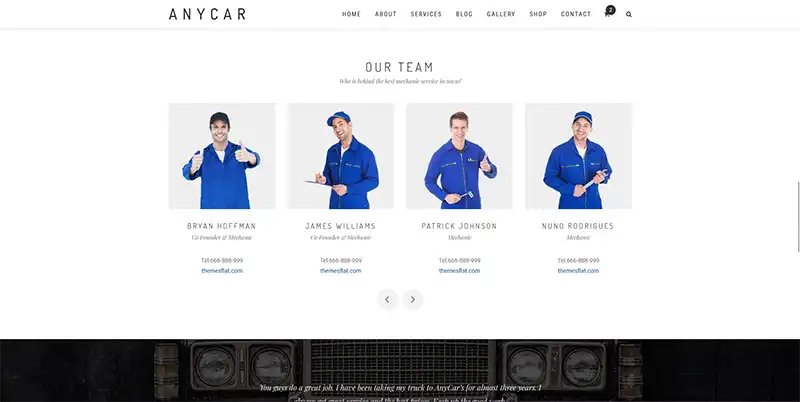Image resolution: width=800 pixels, height=402 pixels.
Task: Open James Williams's photo
Action: pyautogui.click(x=341, y=156)
